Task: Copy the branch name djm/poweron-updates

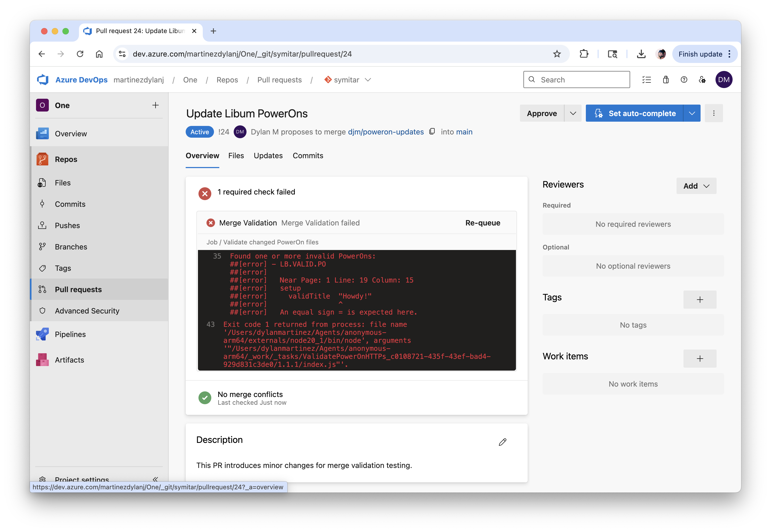Action: (432, 132)
